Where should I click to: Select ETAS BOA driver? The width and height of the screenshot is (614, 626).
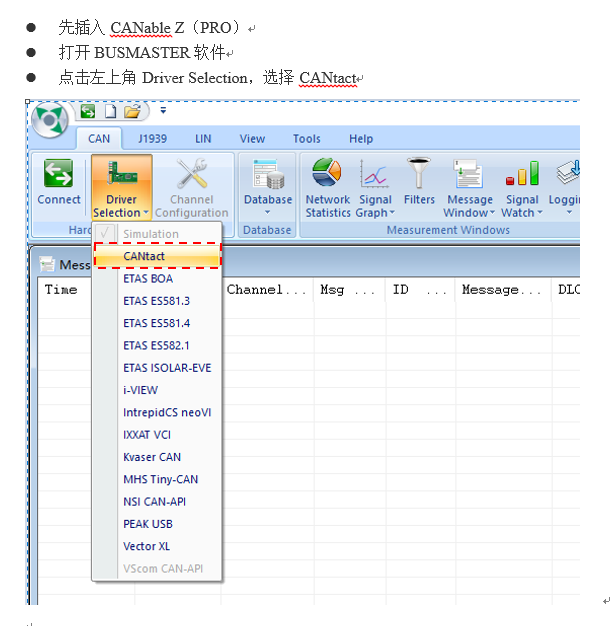157,278
